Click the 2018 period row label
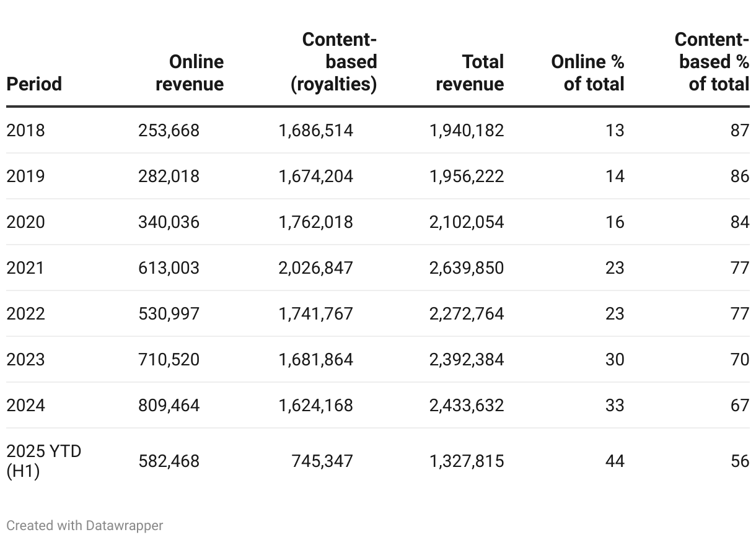The image size is (756, 540). pyautogui.click(x=25, y=131)
